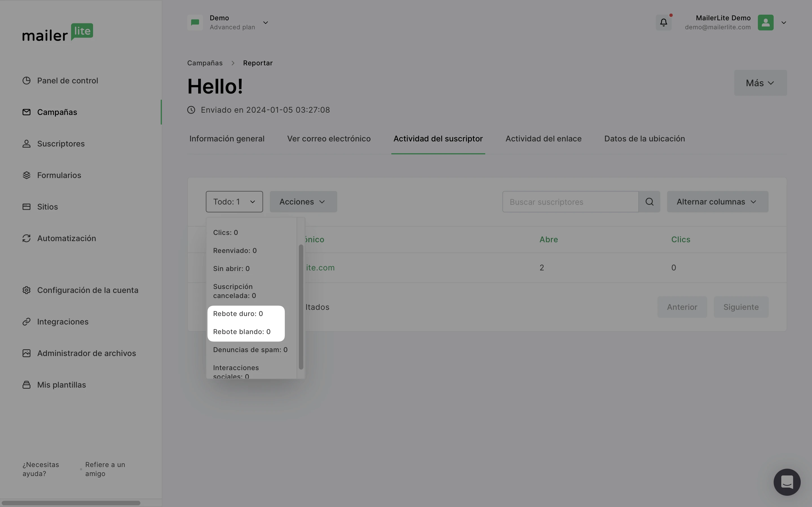The height and width of the screenshot is (507, 812).
Task: Open the Acciones dropdown
Action: tap(303, 201)
